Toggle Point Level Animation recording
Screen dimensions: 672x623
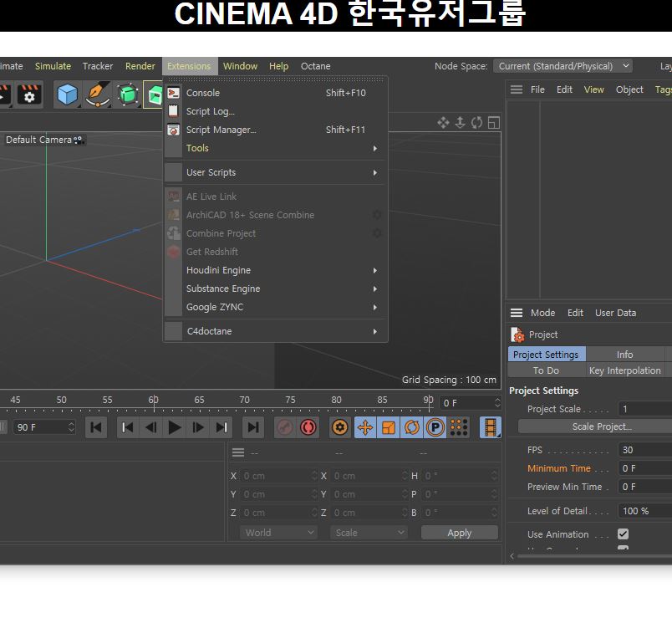click(459, 427)
